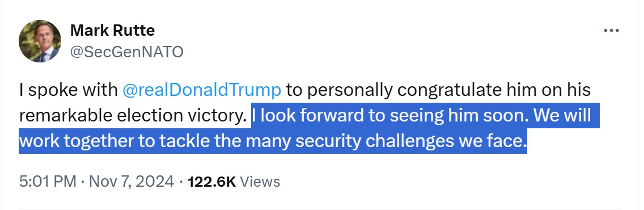Click the 122.6K view count
This screenshot has width=644, height=210.
[211, 181]
